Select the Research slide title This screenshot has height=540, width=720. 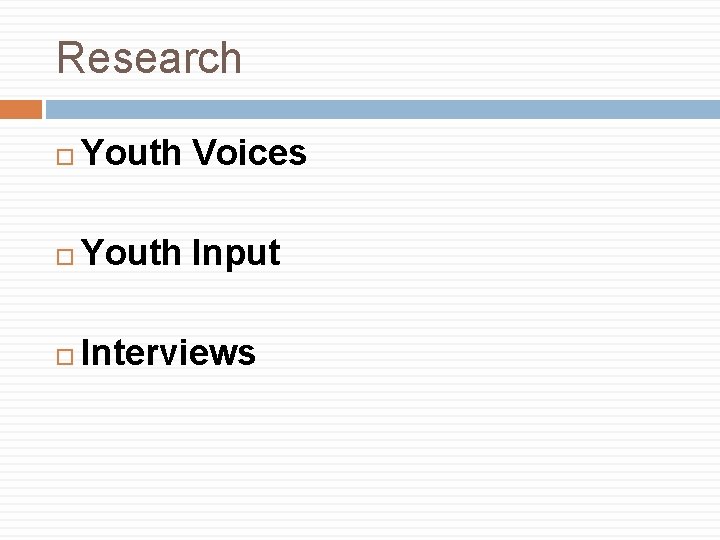point(149,58)
